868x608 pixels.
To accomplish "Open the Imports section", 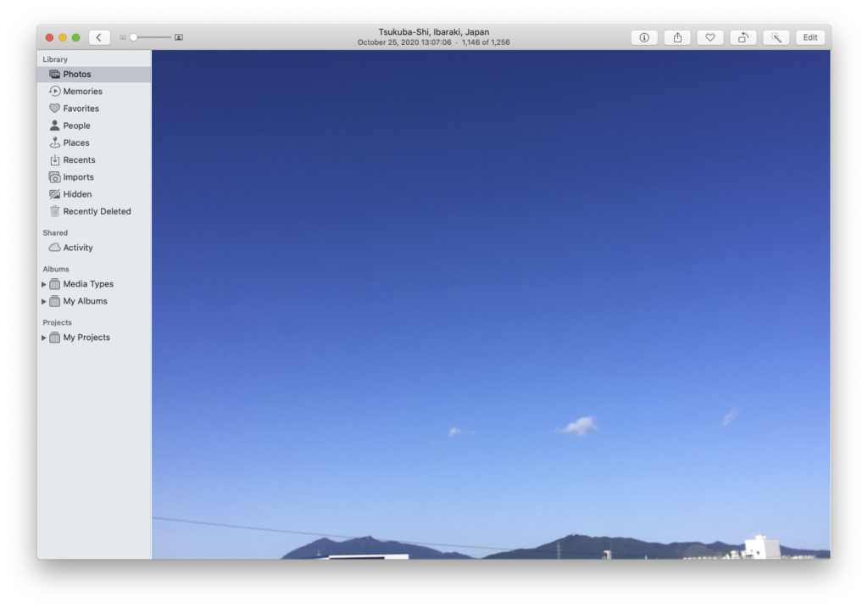I will pos(78,177).
